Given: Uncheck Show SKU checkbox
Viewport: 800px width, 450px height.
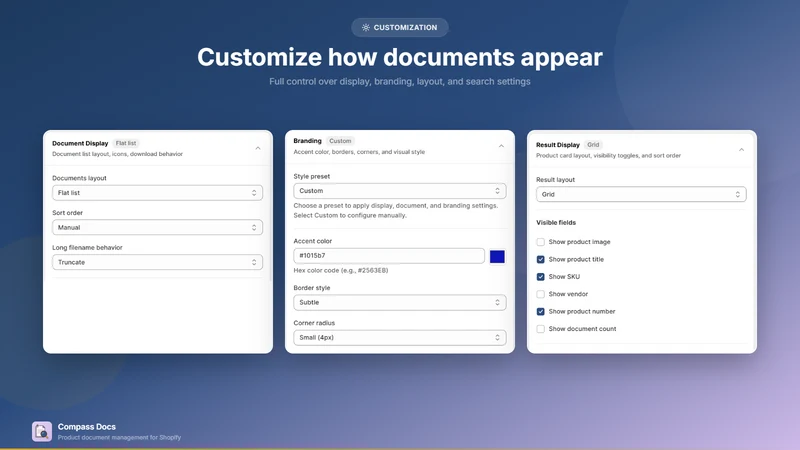Looking at the screenshot, I should pyautogui.click(x=540, y=277).
